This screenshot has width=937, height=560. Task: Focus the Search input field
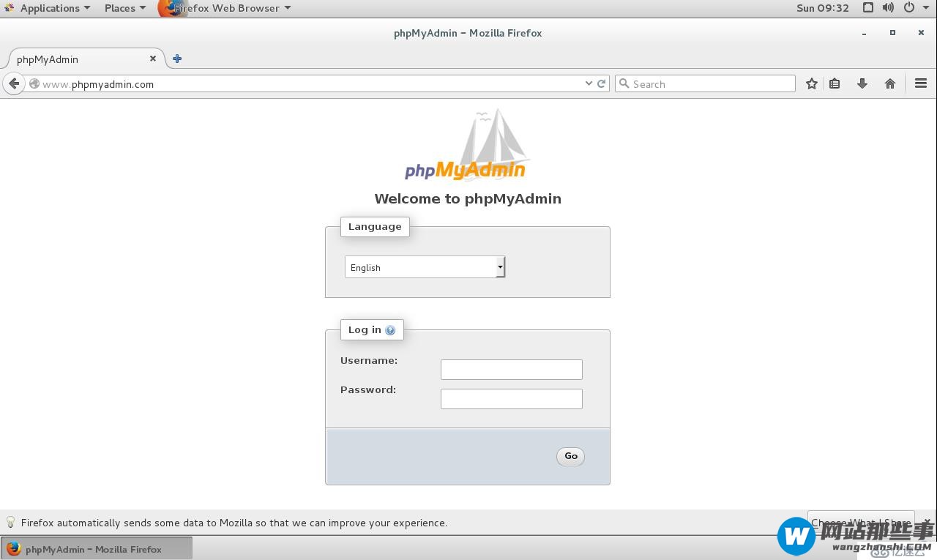(705, 83)
